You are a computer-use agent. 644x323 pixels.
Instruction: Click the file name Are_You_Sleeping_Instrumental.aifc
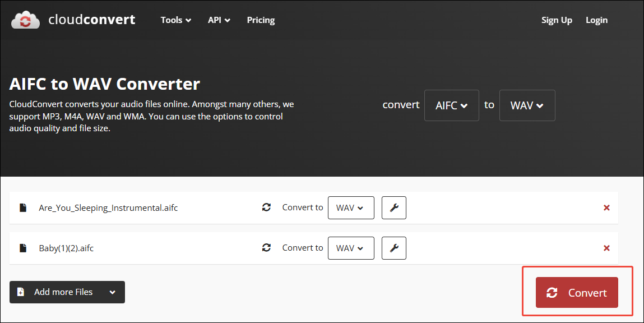[x=108, y=208]
